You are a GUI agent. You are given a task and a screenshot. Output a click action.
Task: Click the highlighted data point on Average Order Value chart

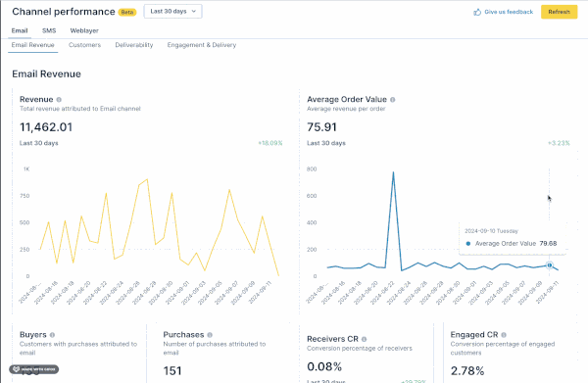550,264
